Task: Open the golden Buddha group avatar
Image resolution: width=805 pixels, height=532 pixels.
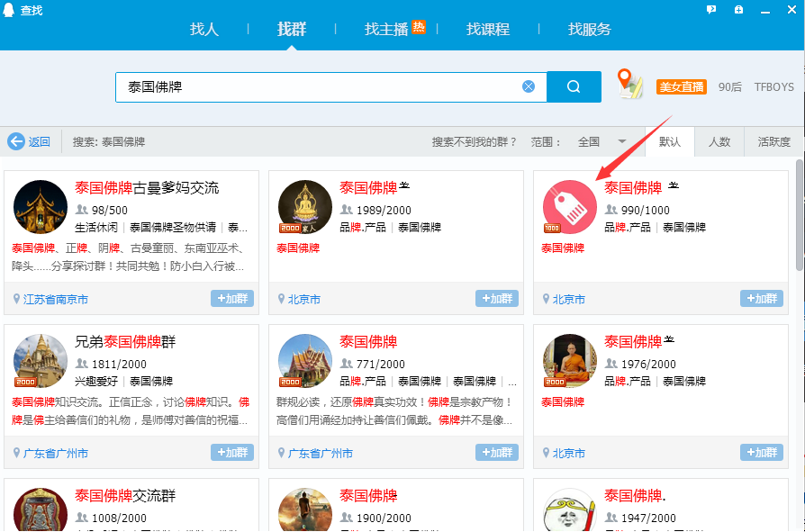Action: [304, 206]
